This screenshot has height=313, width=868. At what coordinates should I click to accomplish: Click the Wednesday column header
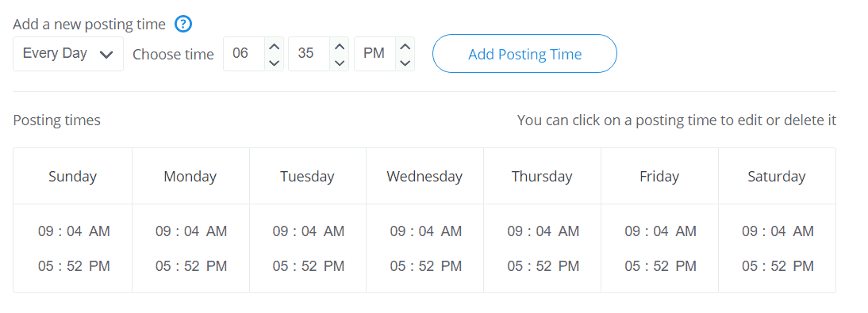[424, 177]
